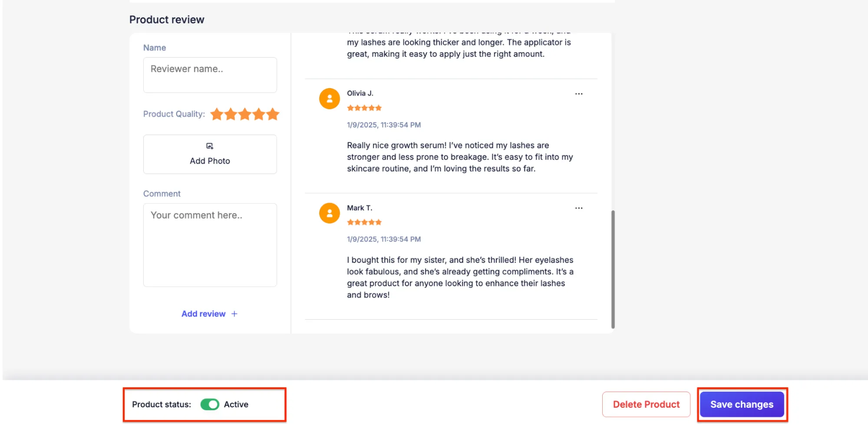Click the reviews list vertical scrollbar

coord(613,269)
